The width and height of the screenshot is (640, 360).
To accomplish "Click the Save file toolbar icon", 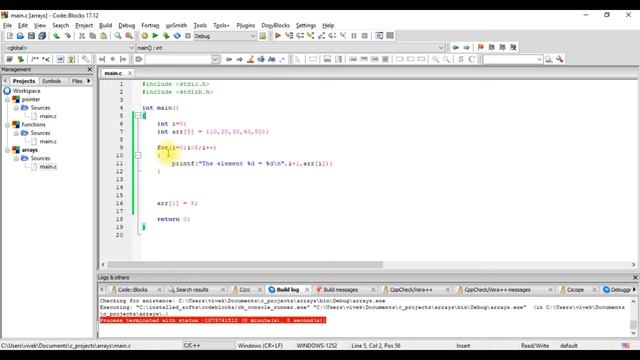I will point(31,36).
